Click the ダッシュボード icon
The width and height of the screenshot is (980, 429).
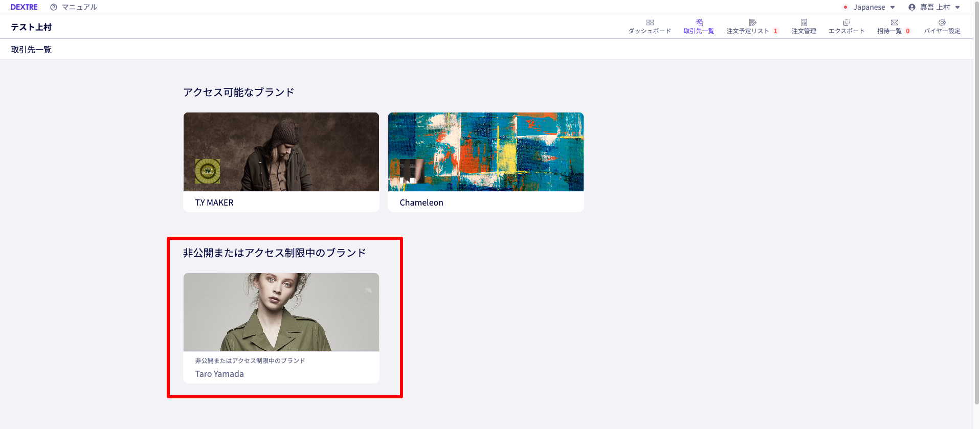click(650, 22)
